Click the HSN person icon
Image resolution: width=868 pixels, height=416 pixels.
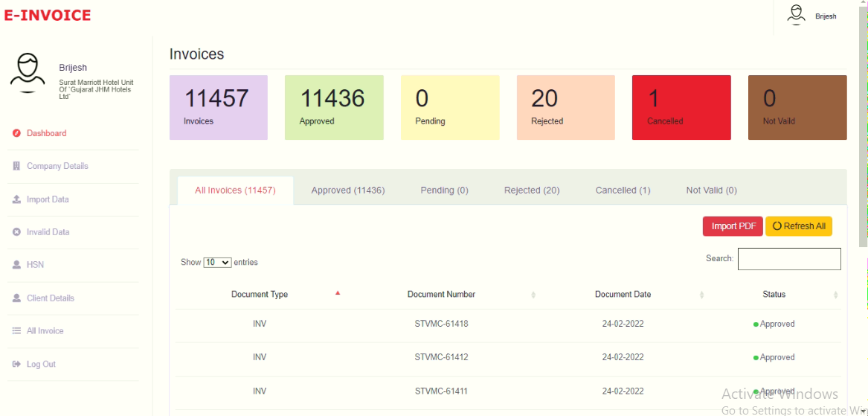point(16,265)
